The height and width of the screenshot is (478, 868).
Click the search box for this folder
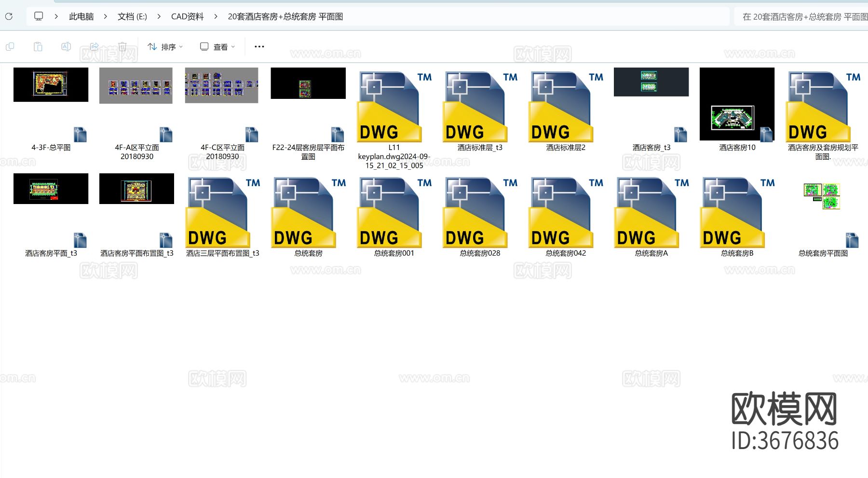(x=801, y=16)
